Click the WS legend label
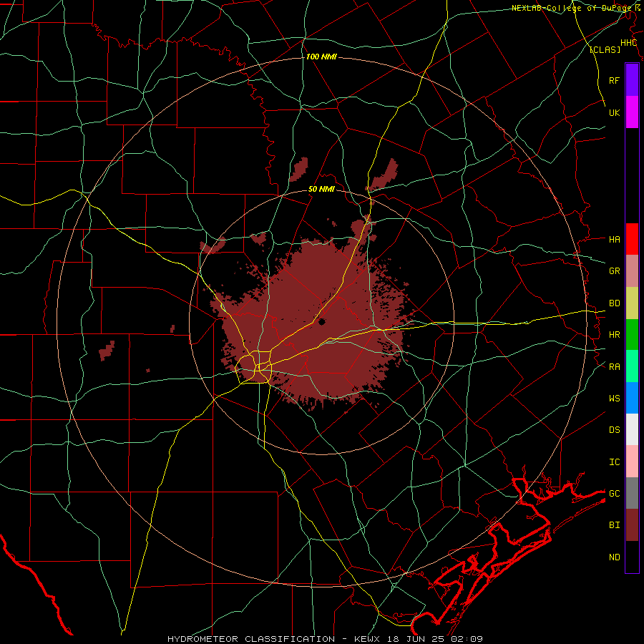Screen dimensions: 644x644 [x=614, y=398]
